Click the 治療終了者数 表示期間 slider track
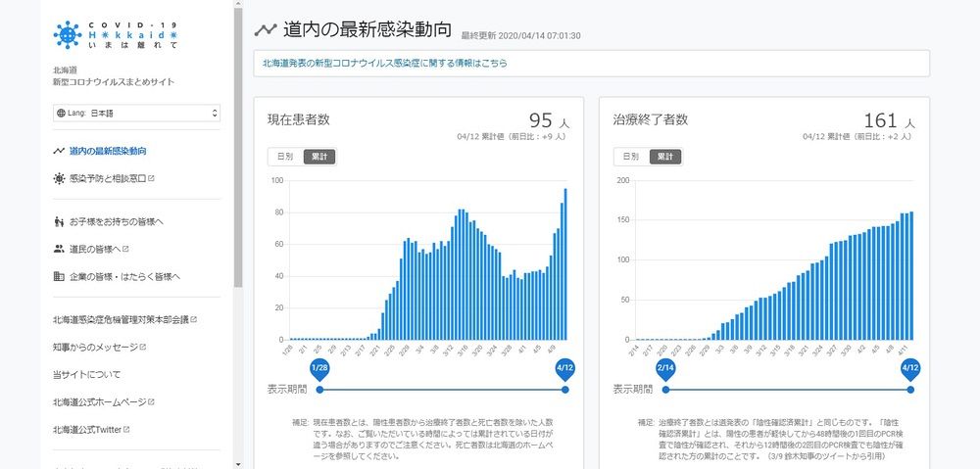 point(788,390)
